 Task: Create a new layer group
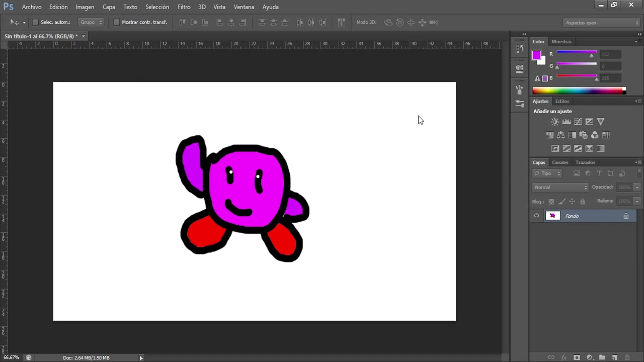602,357
